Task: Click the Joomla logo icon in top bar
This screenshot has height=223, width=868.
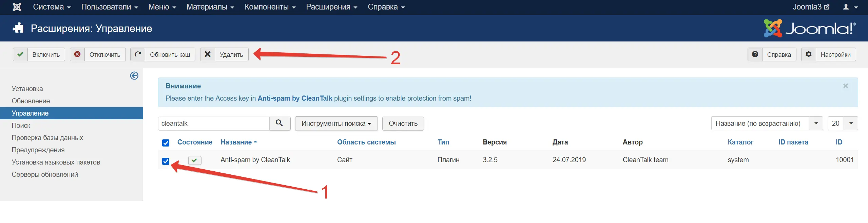Action: (17, 7)
